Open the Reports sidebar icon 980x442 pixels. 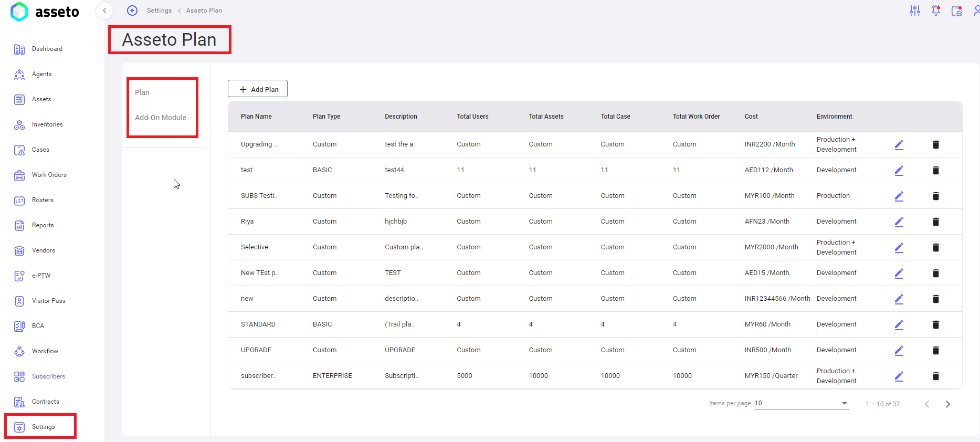tap(19, 225)
